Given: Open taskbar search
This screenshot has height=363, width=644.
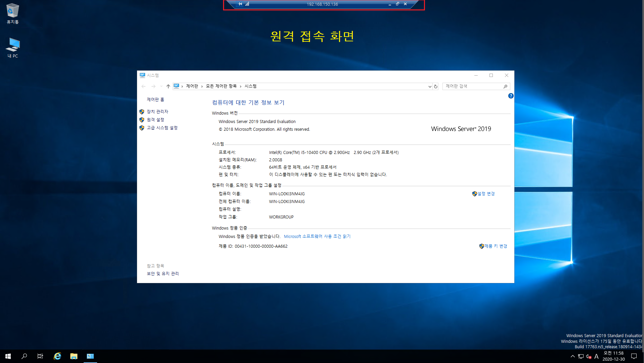Looking at the screenshot, I should (x=24, y=356).
